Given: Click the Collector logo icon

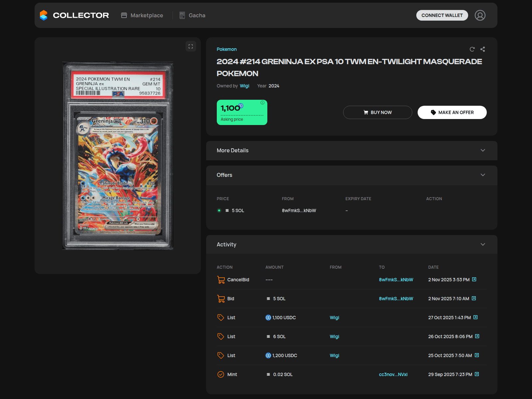Looking at the screenshot, I should coord(44,15).
